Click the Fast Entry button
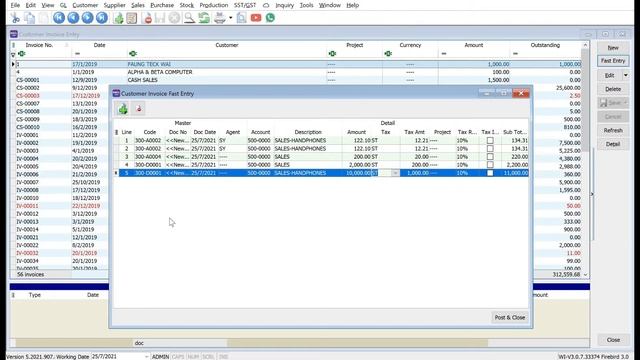Image resolution: width=640 pixels, height=360 pixels. coord(613,61)
